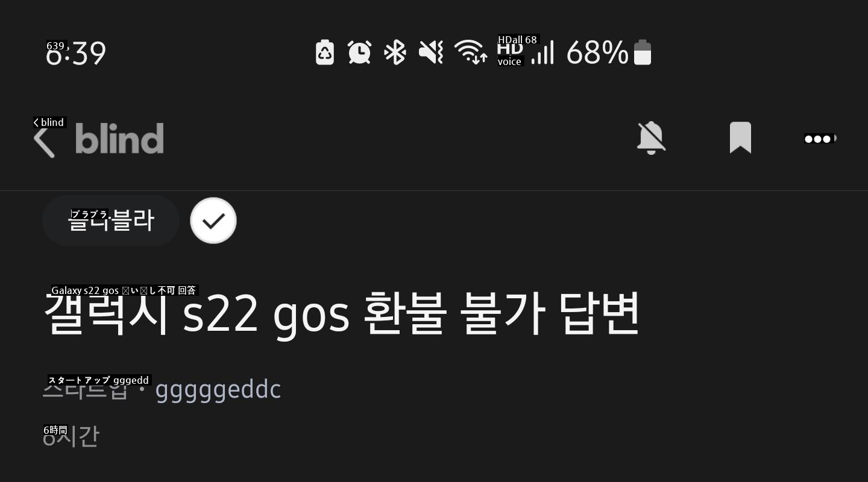Tap the round checkmark badge
The image size is (868, 482).
pos(213,221)
